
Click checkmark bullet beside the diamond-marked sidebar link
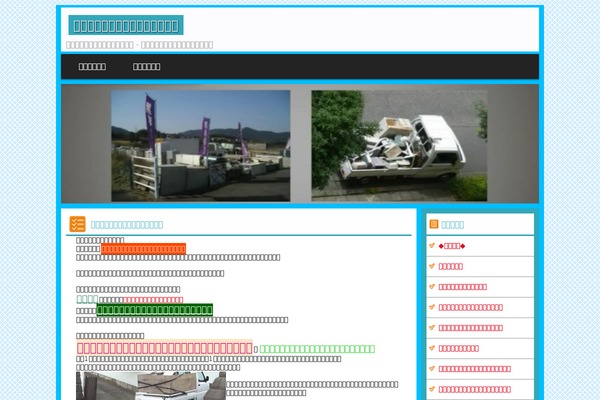click(x=431, y=245)
